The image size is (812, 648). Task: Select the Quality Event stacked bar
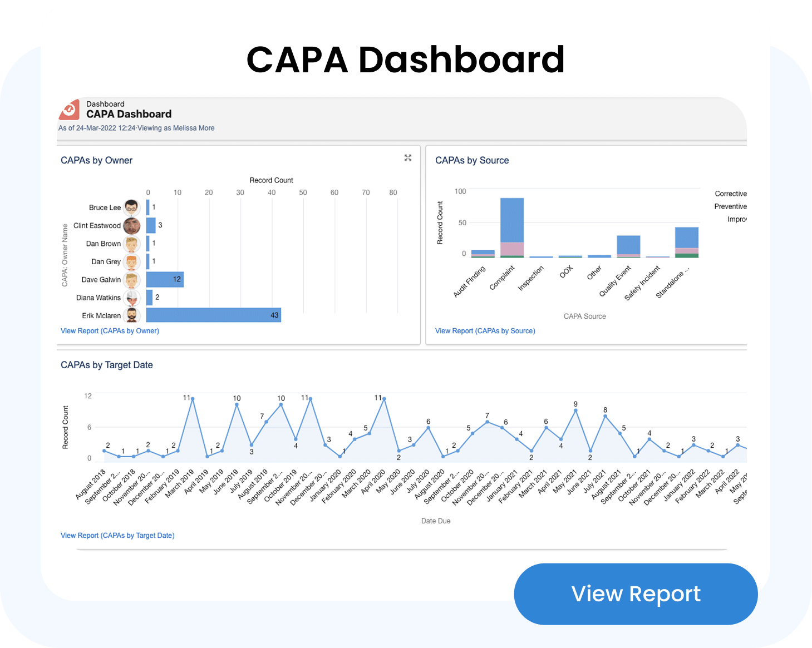pos(628,246)
